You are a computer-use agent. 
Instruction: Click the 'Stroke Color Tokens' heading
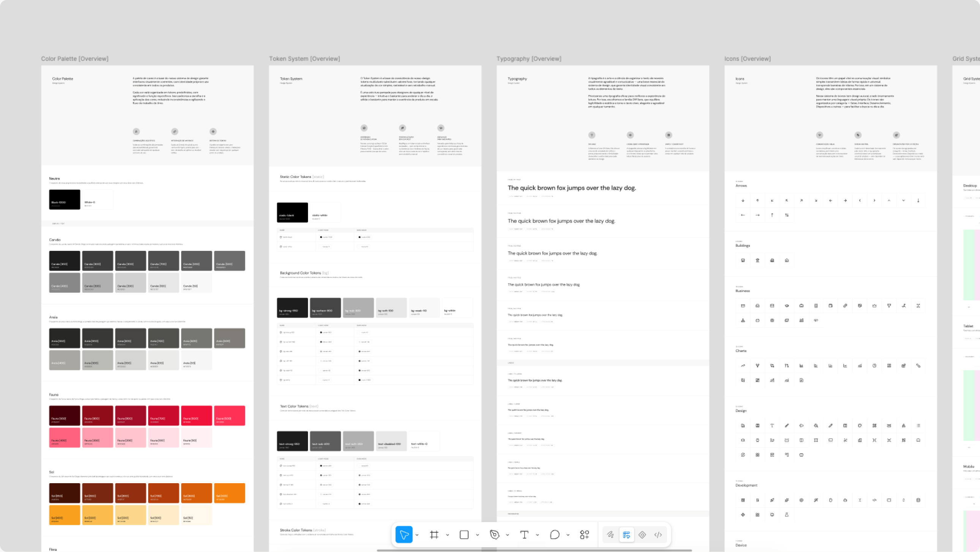tap(296, 530)
